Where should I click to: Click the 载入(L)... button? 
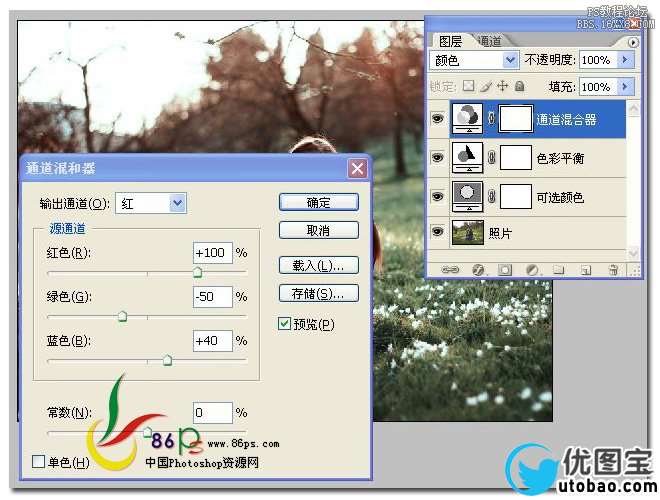point(319,266)
